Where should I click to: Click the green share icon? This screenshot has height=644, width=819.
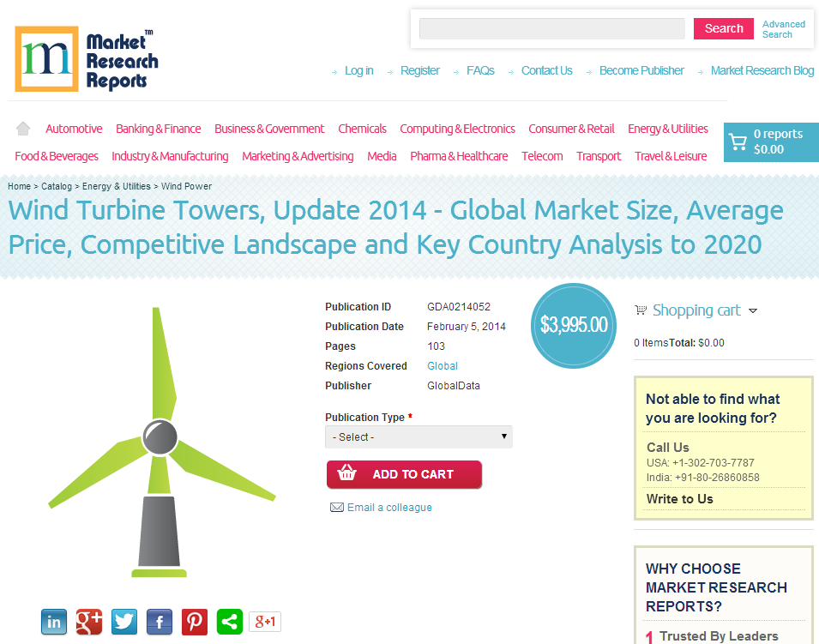point(230,622)
